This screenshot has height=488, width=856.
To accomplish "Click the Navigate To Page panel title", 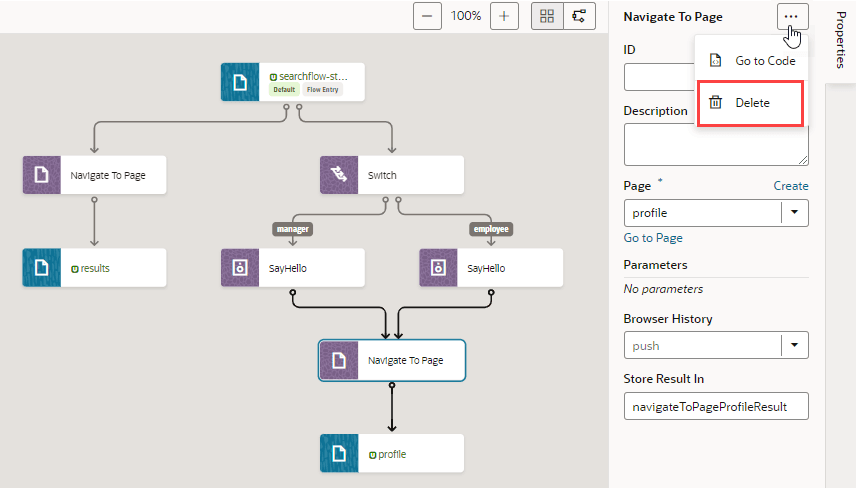I will tap(673, 17).
